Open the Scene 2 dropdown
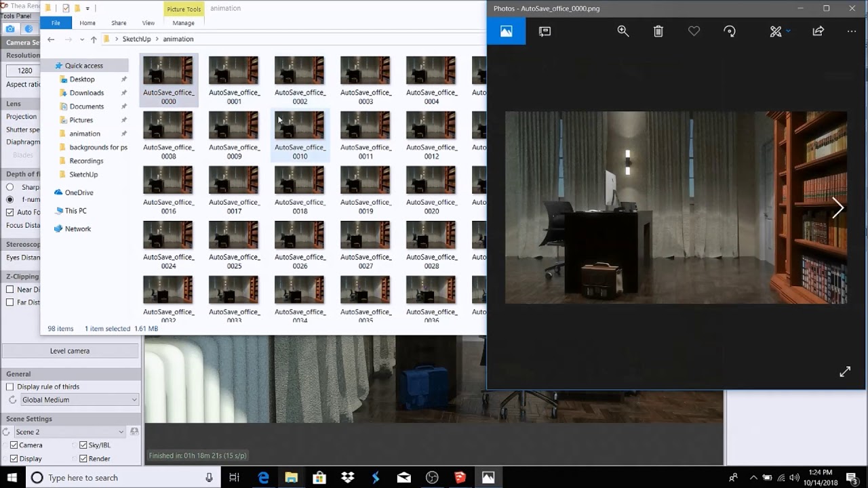This screenshot has width=868, height=488. [70, 432]
